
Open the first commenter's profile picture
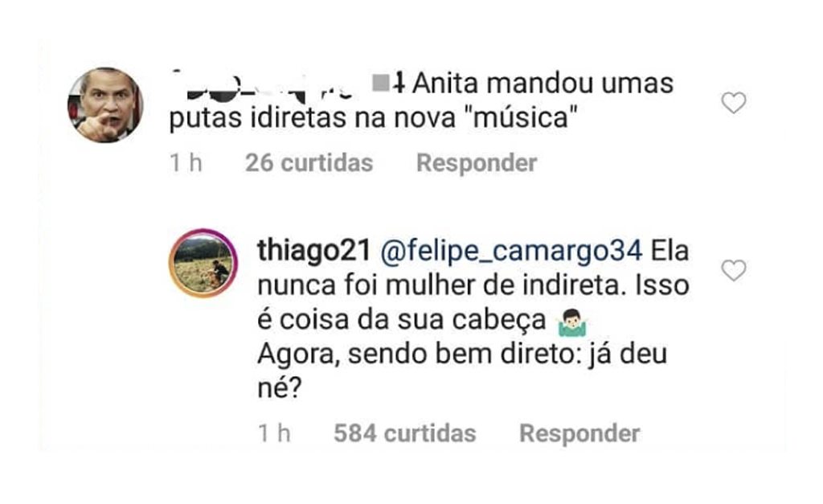(104, 104)
